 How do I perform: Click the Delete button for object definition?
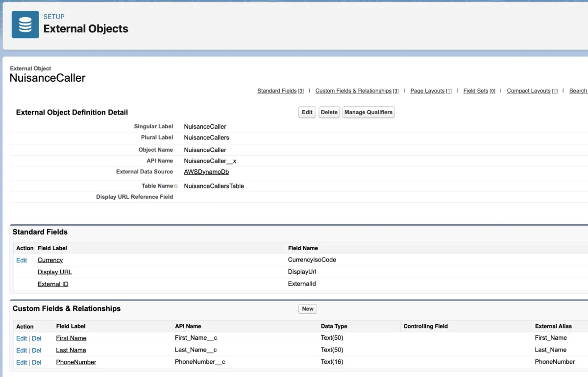click(329, 113)
